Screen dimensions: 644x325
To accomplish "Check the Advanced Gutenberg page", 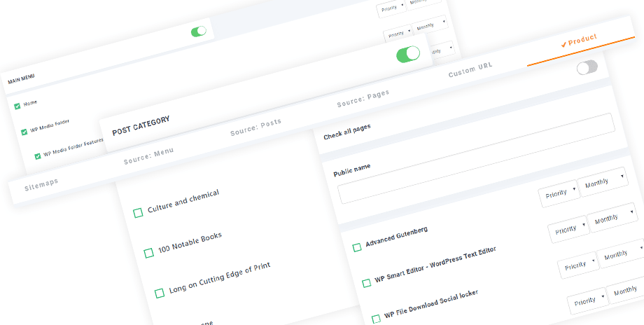I will (357, 247).
